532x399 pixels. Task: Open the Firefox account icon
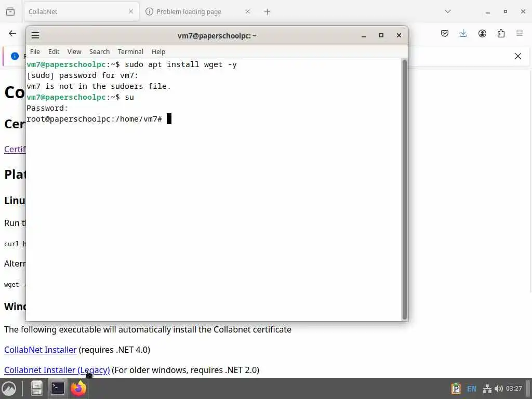point(482,33)
